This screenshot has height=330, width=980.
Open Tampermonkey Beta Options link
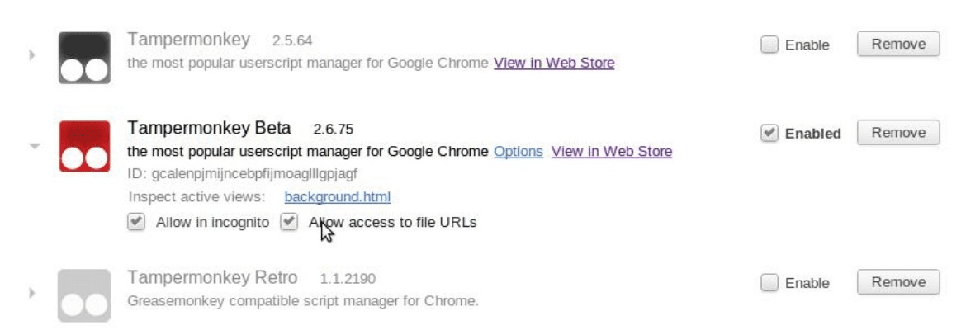coord(518,152)
